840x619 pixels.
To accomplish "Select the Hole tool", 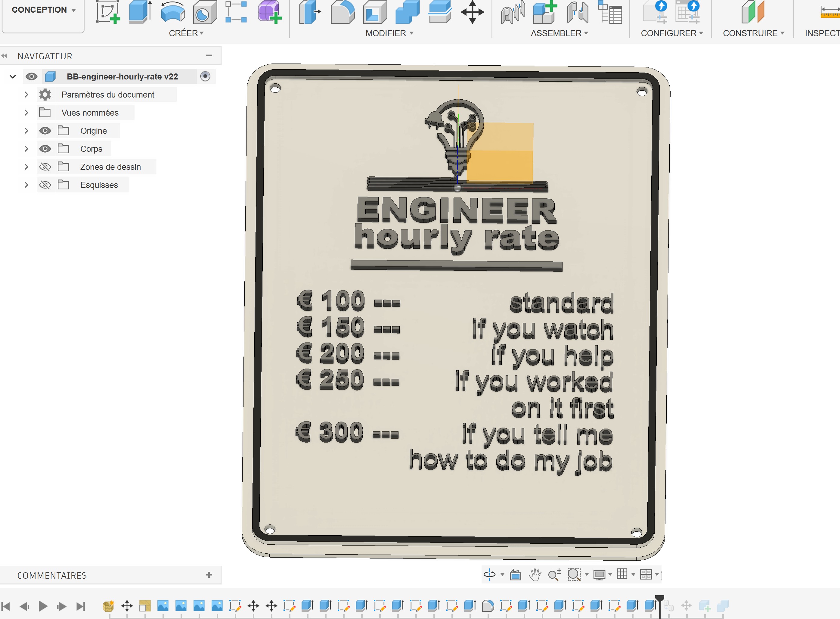I will tap(205, 12).
